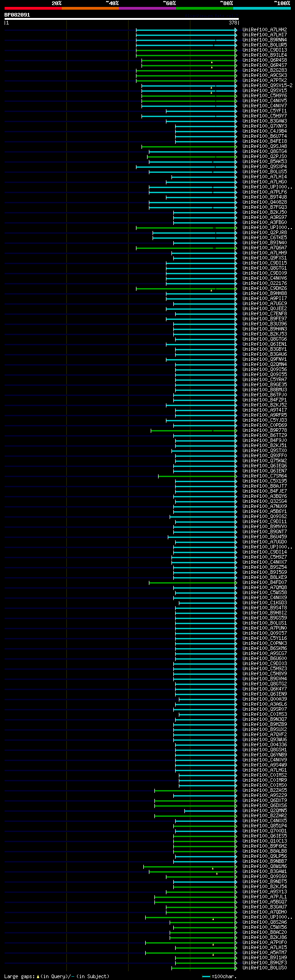Select the query ID BP082091
295x980 pixels.
17,15
